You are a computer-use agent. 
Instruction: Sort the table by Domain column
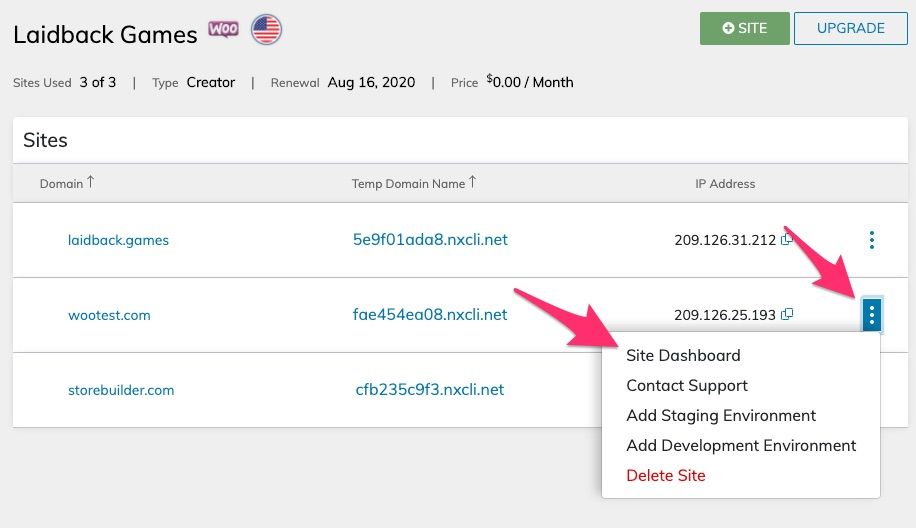click(x=67, y=183)
